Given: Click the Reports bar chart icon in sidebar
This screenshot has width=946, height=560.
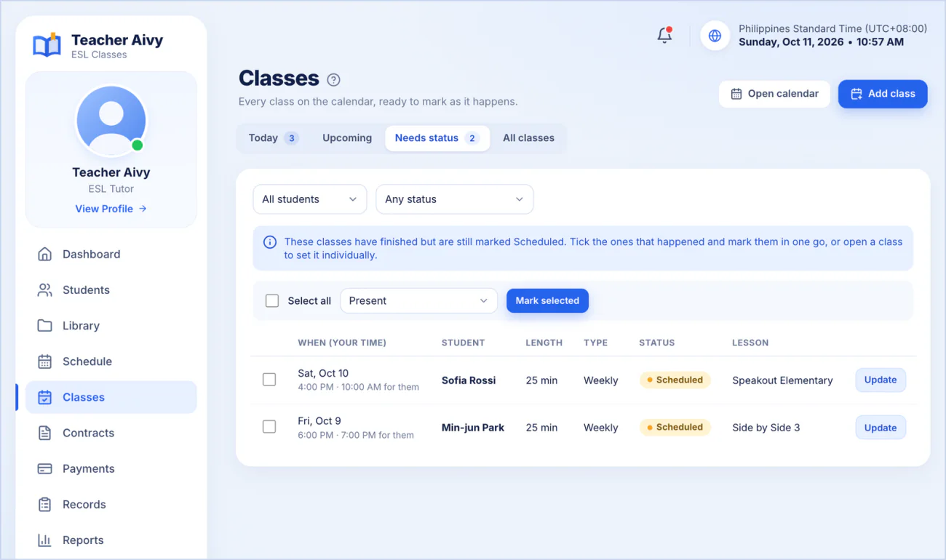Looking at the screenshot, I should 44,540.
